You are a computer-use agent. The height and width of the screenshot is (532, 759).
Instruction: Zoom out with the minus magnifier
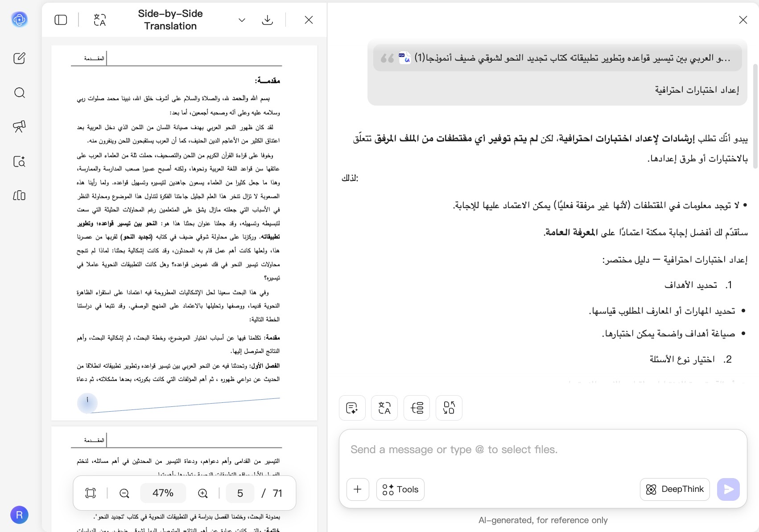(124, 493)
